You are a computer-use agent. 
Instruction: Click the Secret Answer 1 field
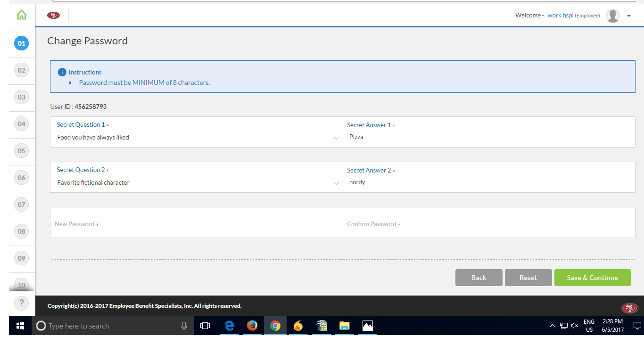489,132
